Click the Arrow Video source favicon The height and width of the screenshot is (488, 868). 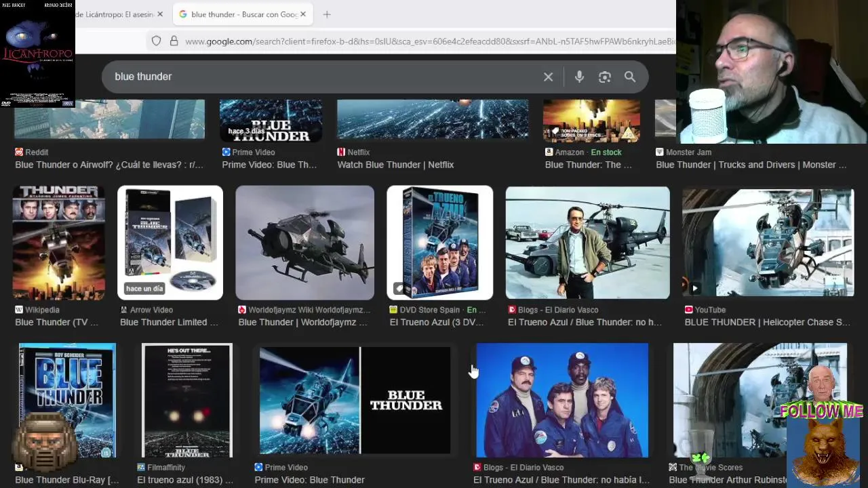coord(124,310)
